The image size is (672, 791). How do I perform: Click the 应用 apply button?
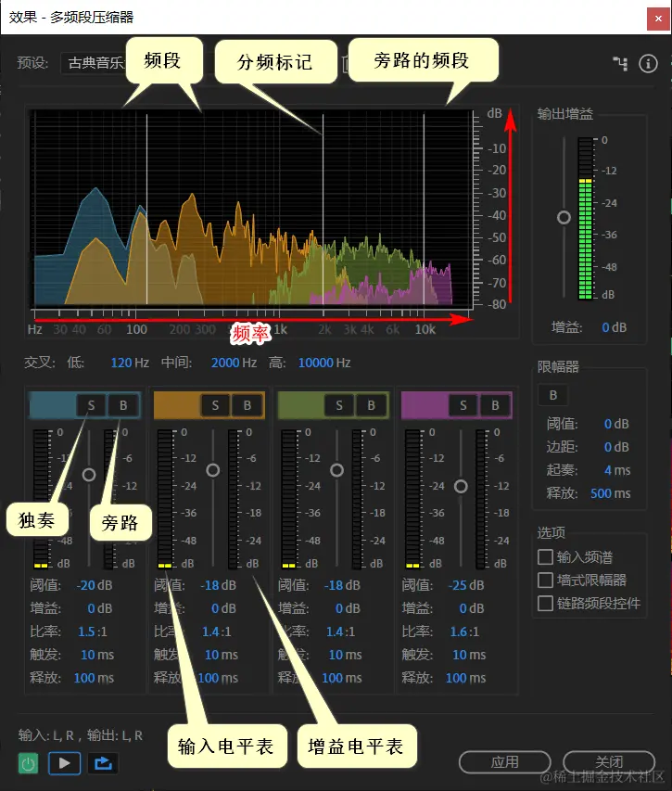point(504,761)
